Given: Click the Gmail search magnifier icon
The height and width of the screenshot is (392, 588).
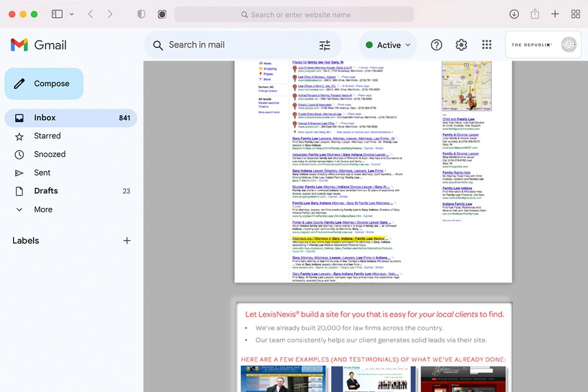Looking at the screenshot, I should coord(158,45).
